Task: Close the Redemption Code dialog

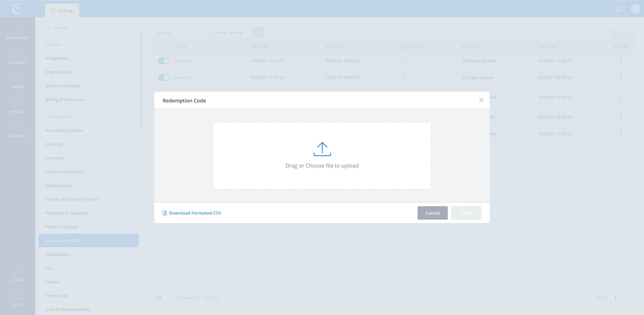Action: [x=481, y=100]
